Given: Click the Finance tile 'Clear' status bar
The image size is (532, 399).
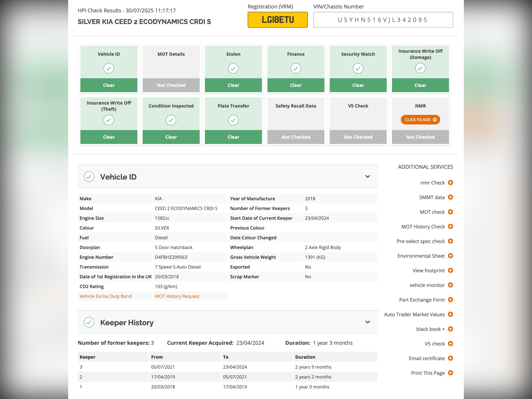Looking at the screenshot, I should (x=296, y=85).
